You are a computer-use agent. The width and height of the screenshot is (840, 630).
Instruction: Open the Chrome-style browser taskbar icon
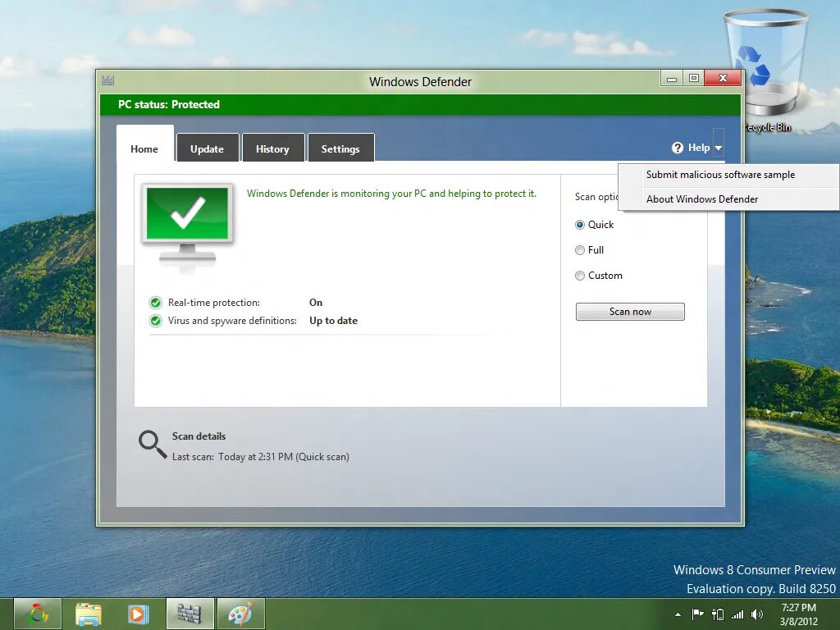(x=38, y=614)
